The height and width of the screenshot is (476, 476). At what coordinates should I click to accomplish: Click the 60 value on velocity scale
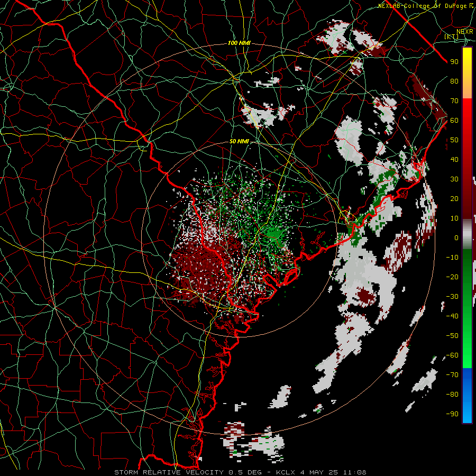coord(454,121)
